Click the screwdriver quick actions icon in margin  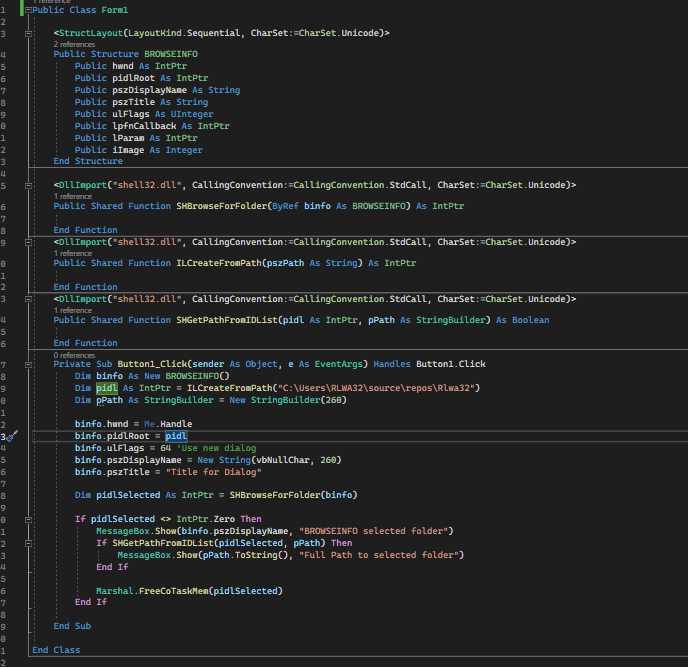12,436
